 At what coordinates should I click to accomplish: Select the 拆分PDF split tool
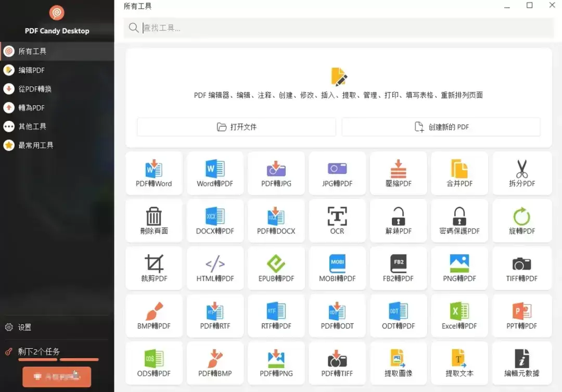pyautogui.click(x=521, y=173)
